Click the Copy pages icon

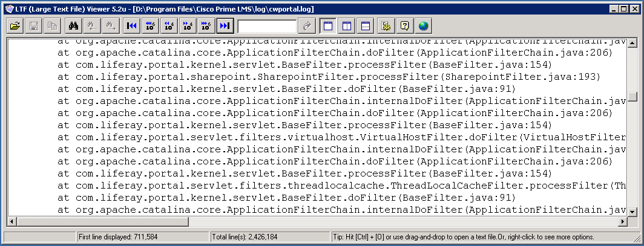[x=53, y=26]
